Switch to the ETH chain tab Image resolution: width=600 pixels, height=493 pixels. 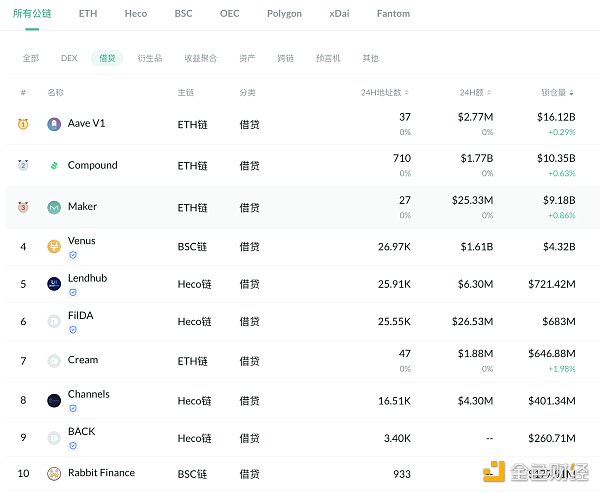(x=88, y=14)
